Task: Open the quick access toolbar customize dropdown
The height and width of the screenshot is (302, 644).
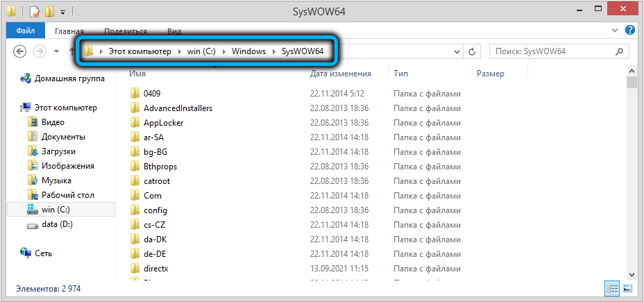Action: (x=62, y=12)
